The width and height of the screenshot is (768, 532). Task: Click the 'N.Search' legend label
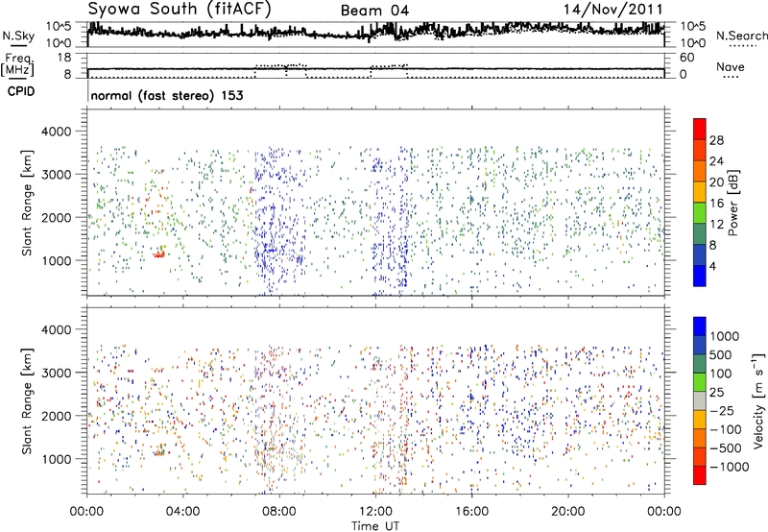742,36
